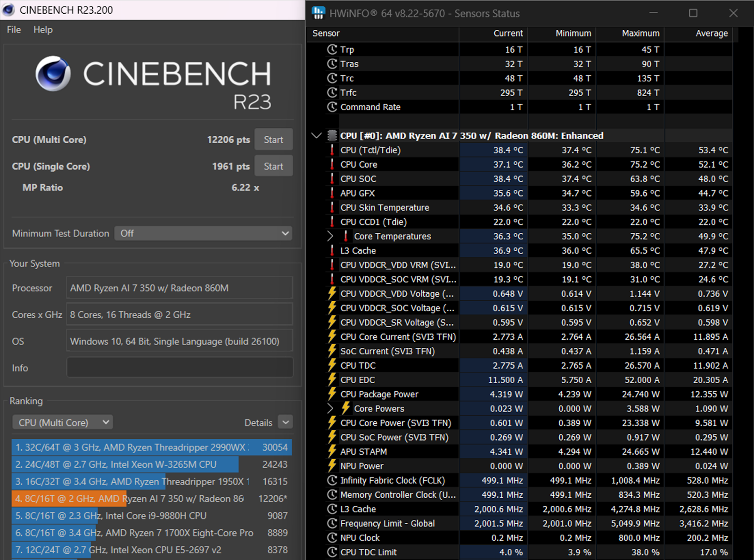The height and width of the screenshot is (560, 754).
Task: Click the empty Info text field
Action: pyautogui.click(x=180, y=368)
